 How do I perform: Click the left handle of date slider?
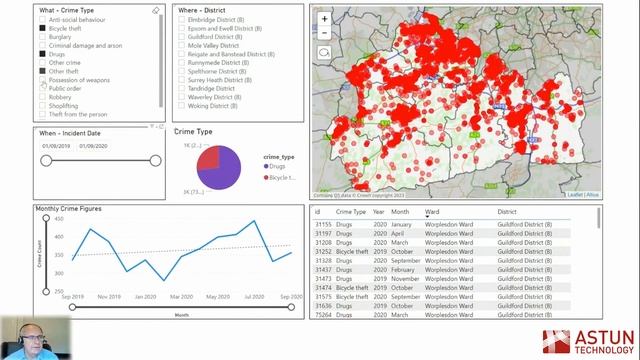coord(46,161)
